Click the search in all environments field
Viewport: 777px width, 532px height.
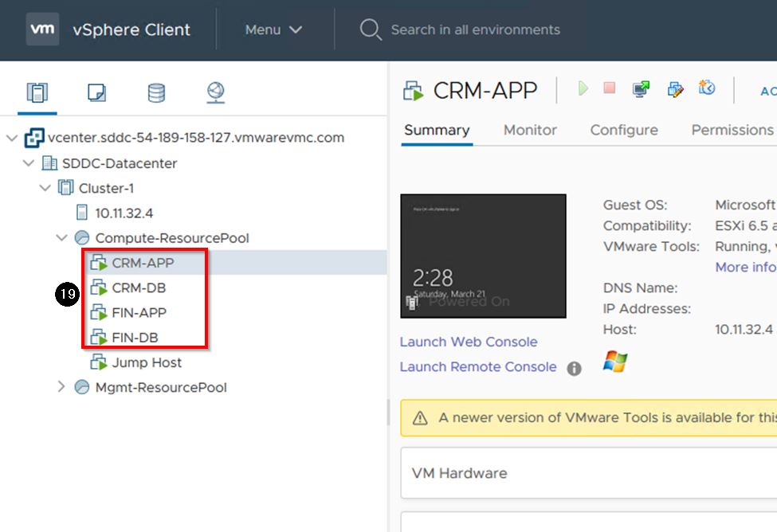[475, 30]
